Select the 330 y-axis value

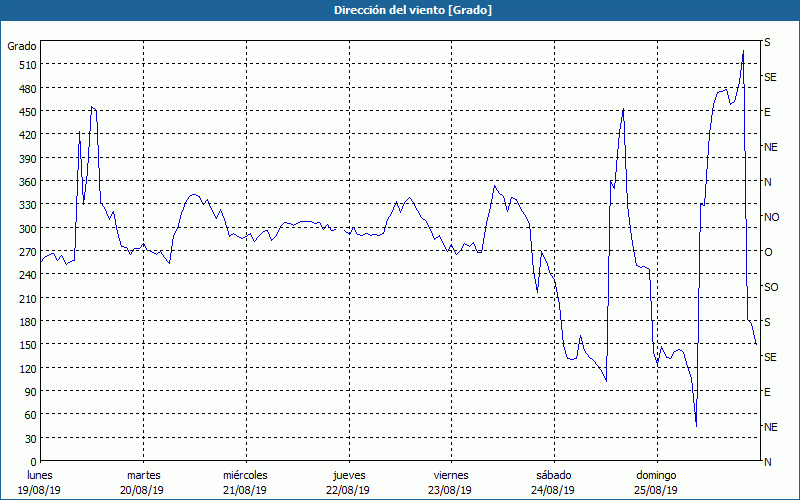[x=28, y=205]
